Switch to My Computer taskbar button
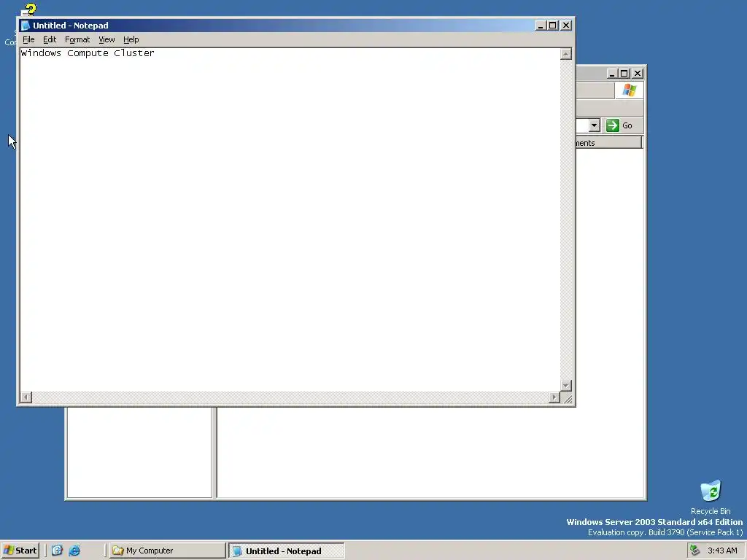747x560 pixels. (167, 551)
